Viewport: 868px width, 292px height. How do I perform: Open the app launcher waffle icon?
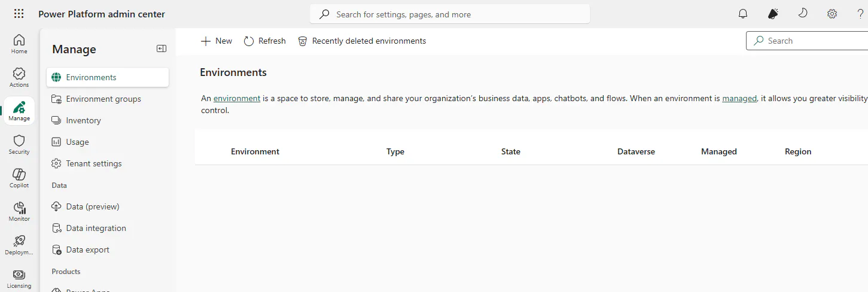coord(19,14)
